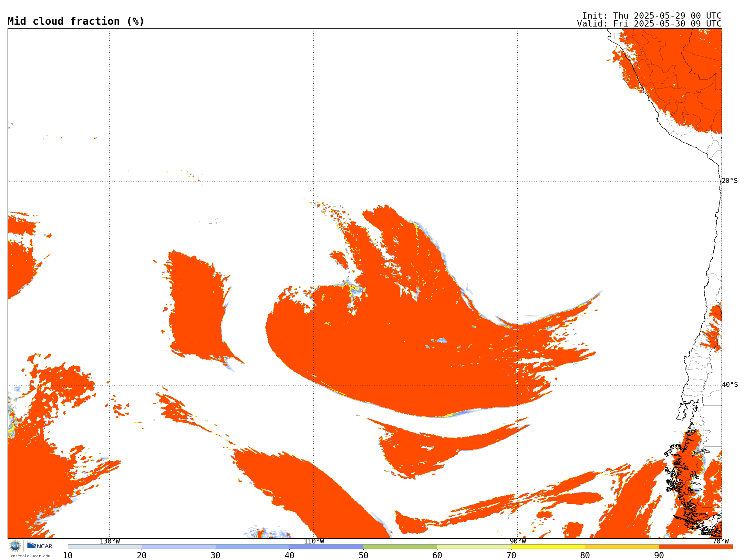Click the colorbar tick label 10

point(68,556)
